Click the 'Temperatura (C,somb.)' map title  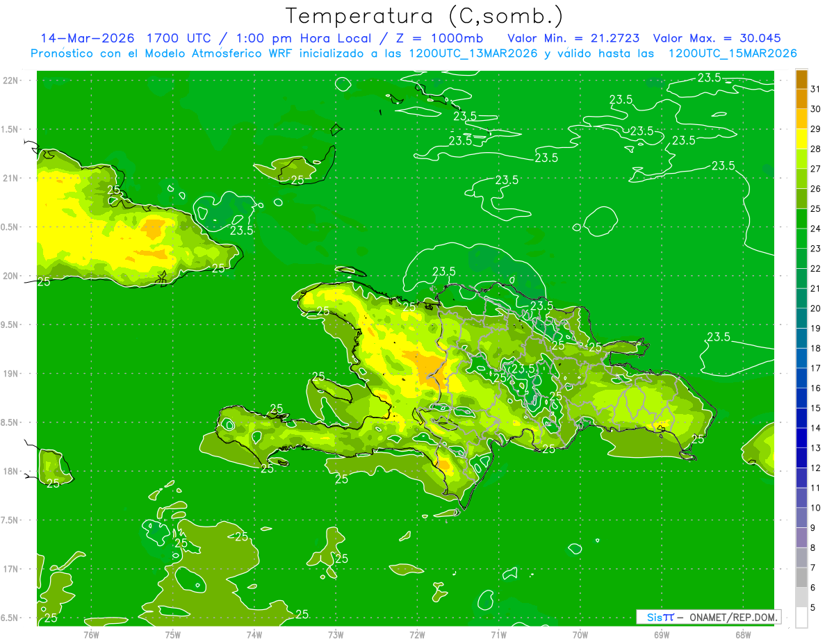tap(424, 16)
